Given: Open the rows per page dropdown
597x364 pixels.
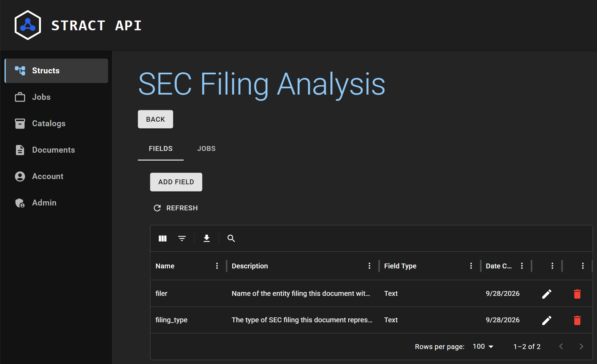Looking at the screenshot, I should [x=483, y=347].
